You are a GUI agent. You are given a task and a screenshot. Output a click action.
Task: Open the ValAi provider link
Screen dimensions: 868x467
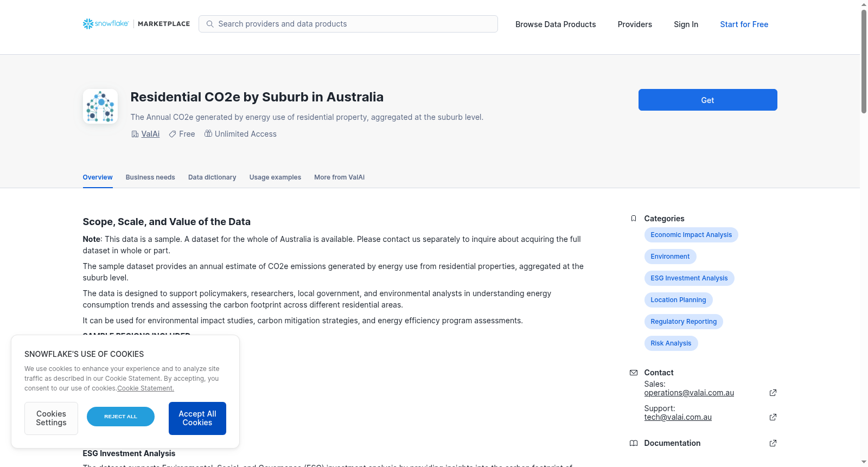150,134
